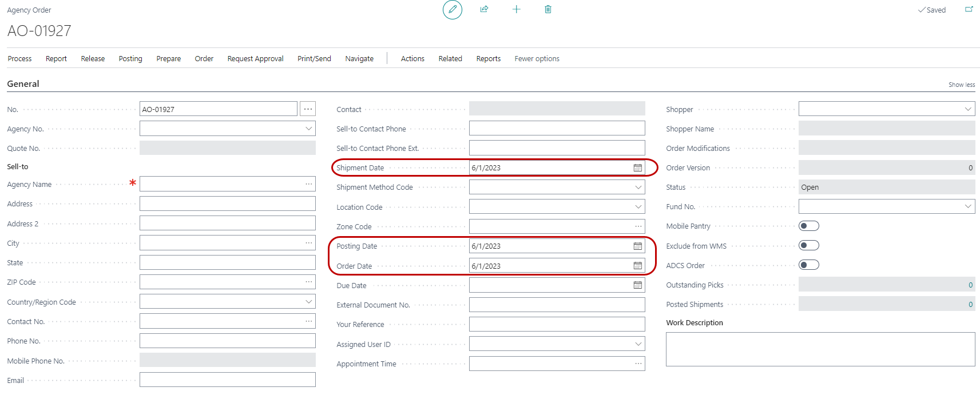Image resolution: width=980 pixels, height=395 pixels.
Task: Toggle the Exclude from WMS switch
Action: tap(808, 246)
